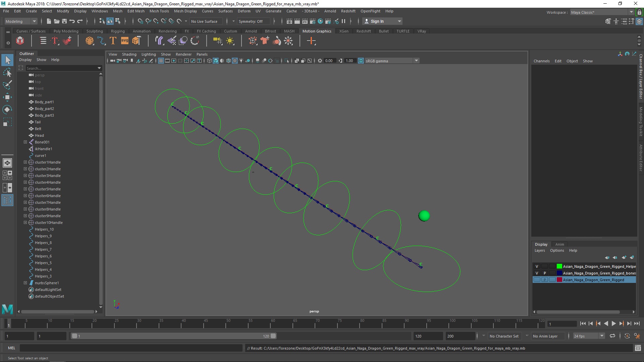Toggle viewport grid display
The height and width of the screenshot is (362, 644).
(161, 61)
